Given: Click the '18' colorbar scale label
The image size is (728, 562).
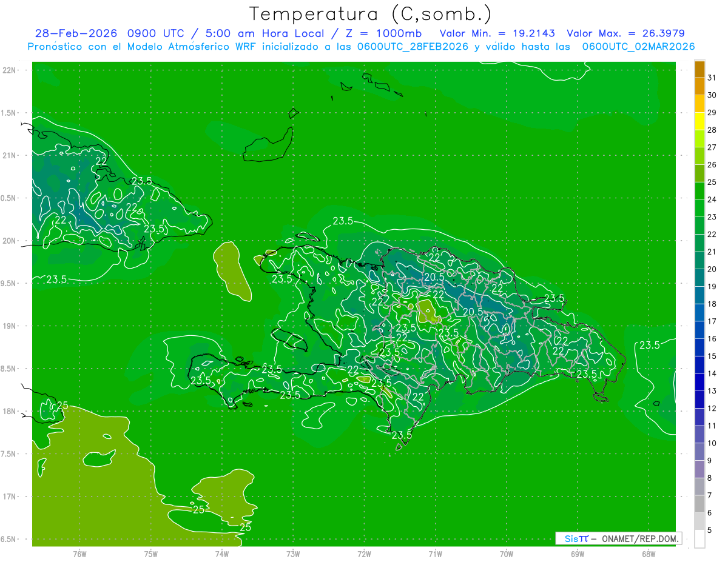Looking at the screenshot, I should pyautogui.click(x=712, y=304).
